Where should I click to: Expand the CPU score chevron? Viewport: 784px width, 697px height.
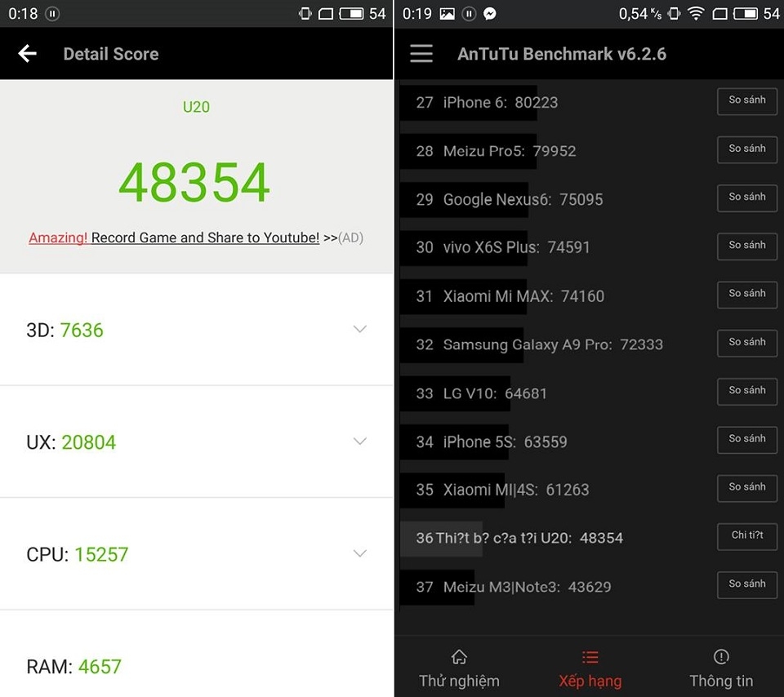(360, 553)
